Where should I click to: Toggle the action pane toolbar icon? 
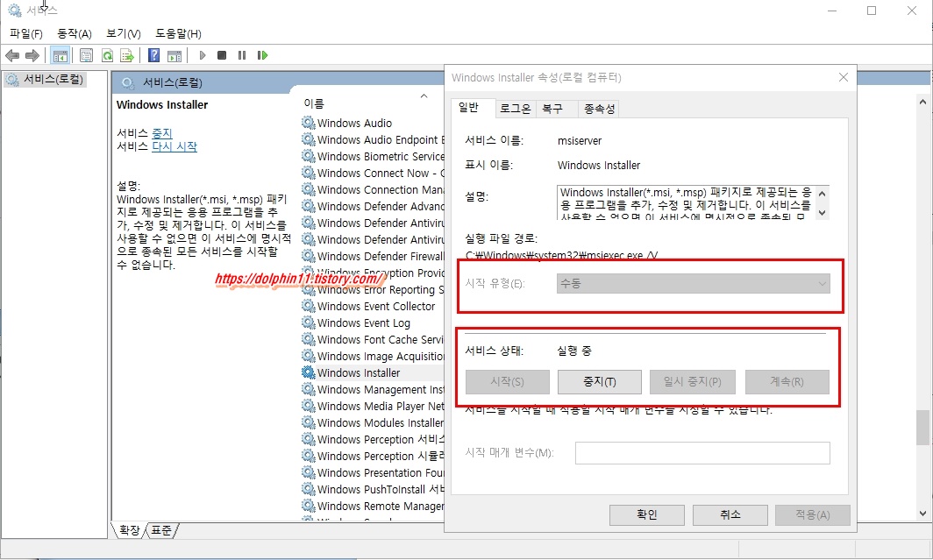(x=174, y=55)
